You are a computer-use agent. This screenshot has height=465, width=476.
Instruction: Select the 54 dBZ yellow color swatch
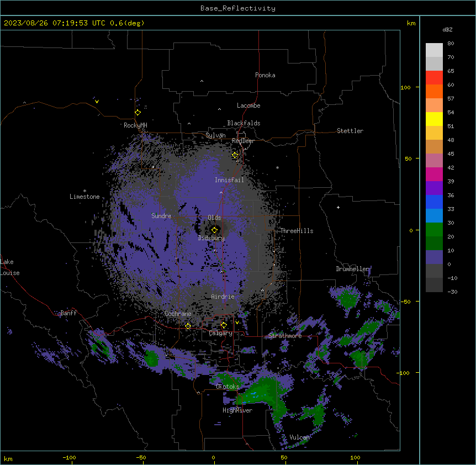[434, 119]
